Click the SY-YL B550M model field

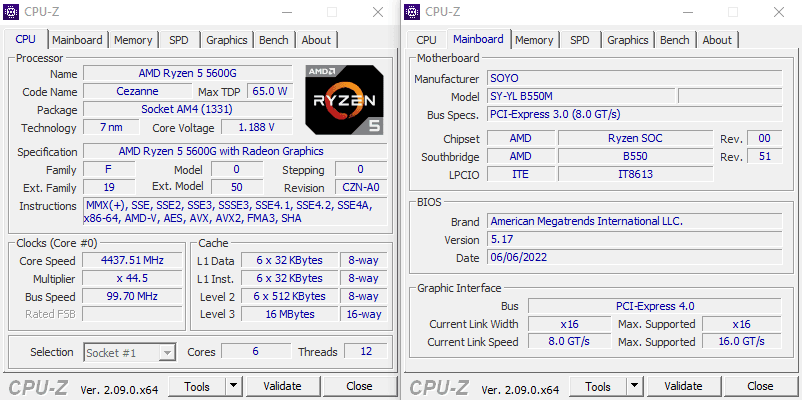pyautogui.click(x=581, y=96)
